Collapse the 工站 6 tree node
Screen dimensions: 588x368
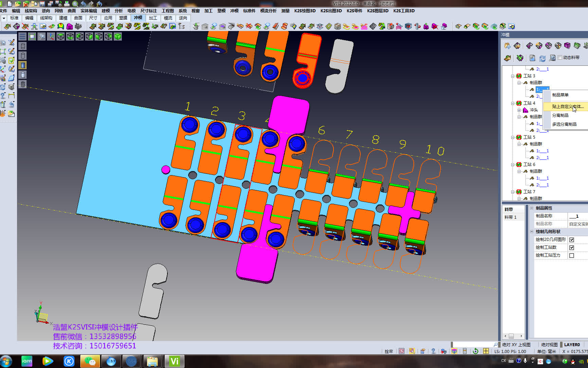coord(512,165)
